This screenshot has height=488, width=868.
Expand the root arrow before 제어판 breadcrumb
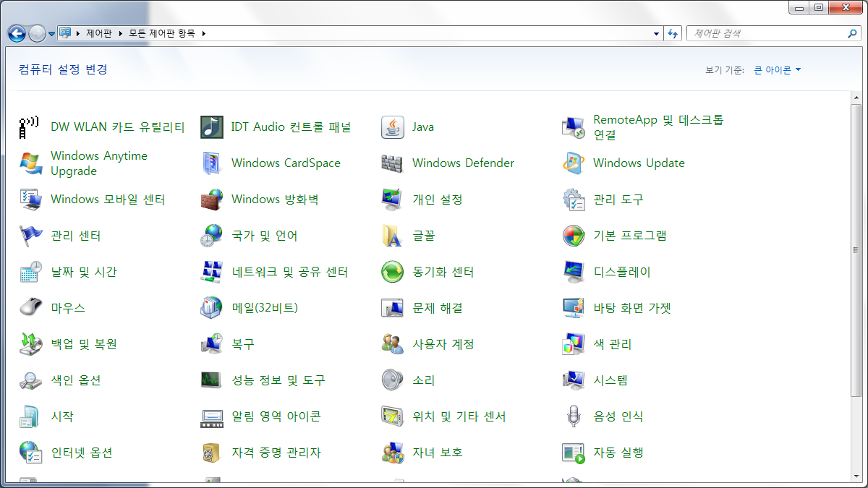[x=78, y=33]
